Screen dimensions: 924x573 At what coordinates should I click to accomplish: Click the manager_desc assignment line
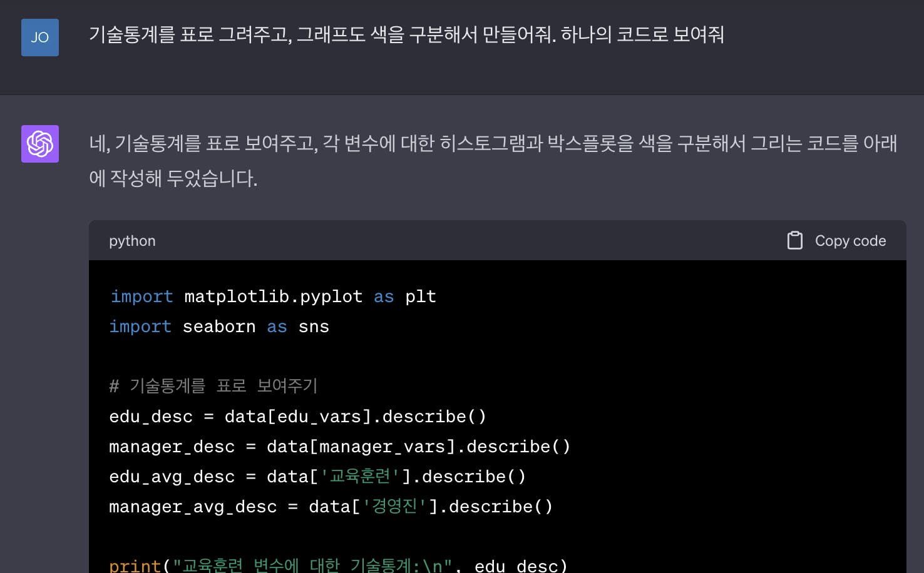[339, 447]
